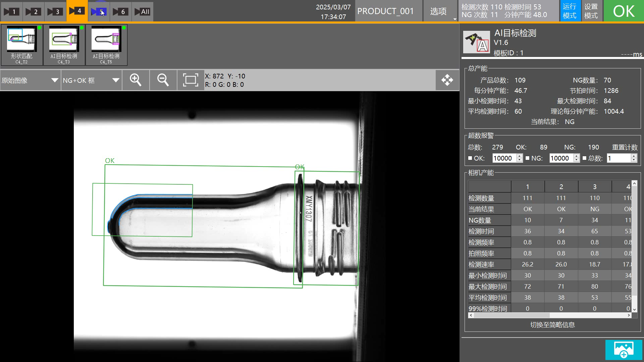Switch to 设置模式 settings mode
644x362 pixels.
click(x=591, y=11)
